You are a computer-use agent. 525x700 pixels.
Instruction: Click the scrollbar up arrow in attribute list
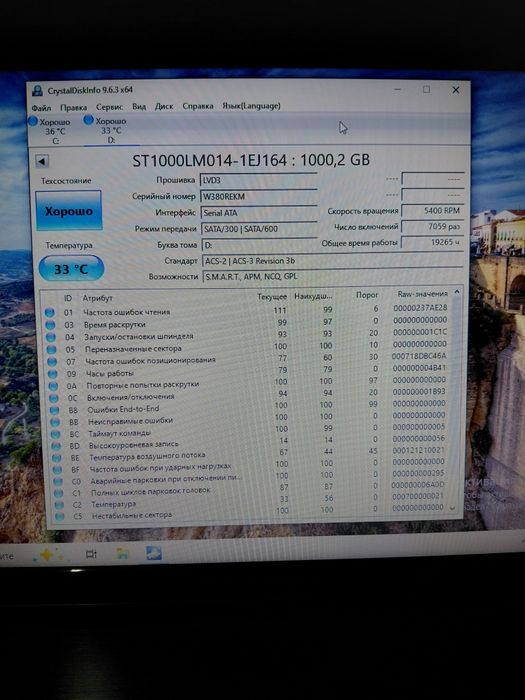(x=457, y=292)
